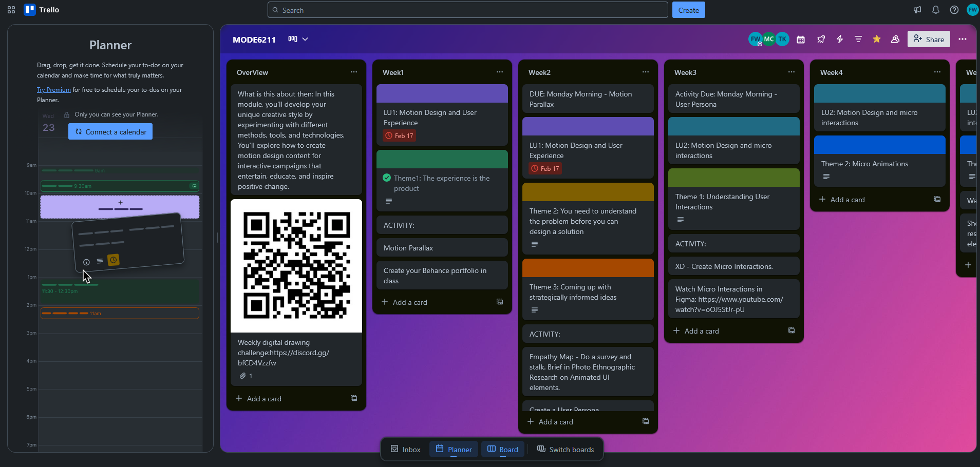980x467 pixels.
Task: Open board visibility people icon
Action: (895, 40)
